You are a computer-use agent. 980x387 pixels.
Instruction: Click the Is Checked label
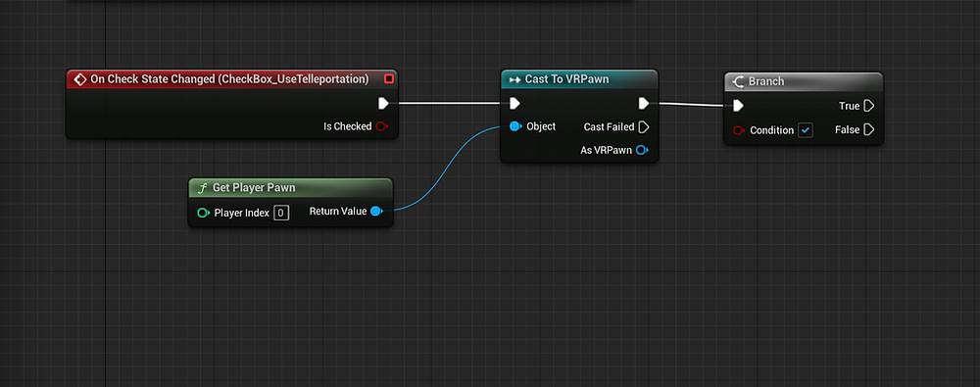[x=348, y=126]
